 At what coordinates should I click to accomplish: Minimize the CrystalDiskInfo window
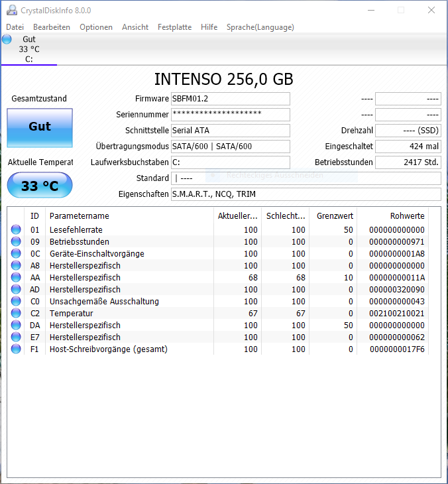pos(371,10)
